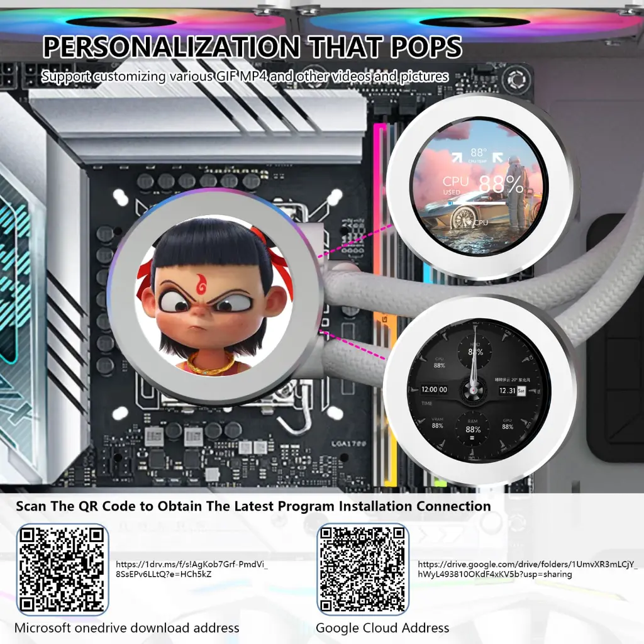Viewport: 644px width, 644px height.
Task: Click the CPU 88% usage display
Action: tap(479, 186)
